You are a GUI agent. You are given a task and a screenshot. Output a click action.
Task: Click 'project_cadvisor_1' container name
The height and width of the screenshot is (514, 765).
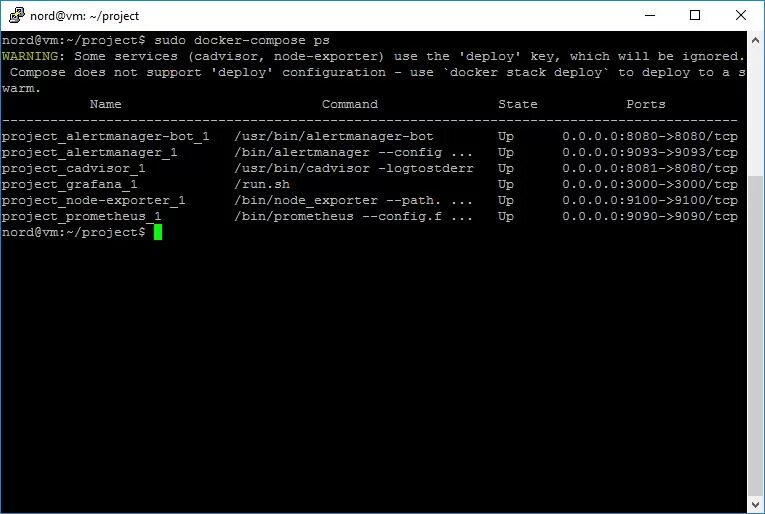[73, 169]
